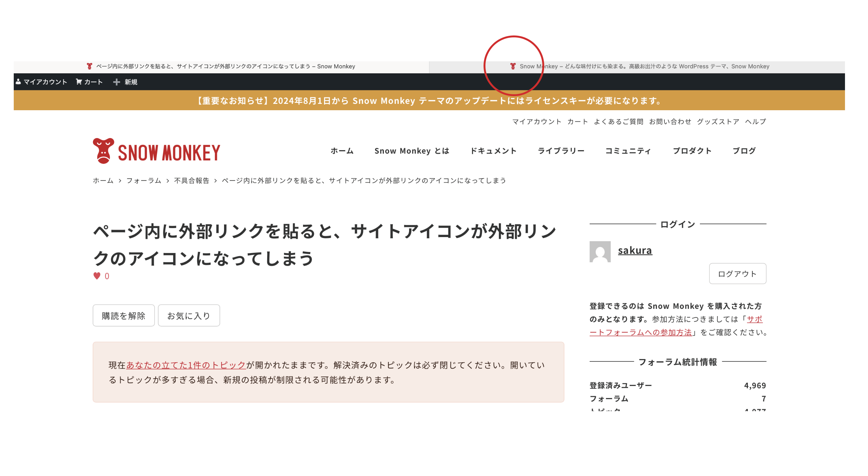
Task: Open My Account in admin bar
Action: tap(41, 82)
